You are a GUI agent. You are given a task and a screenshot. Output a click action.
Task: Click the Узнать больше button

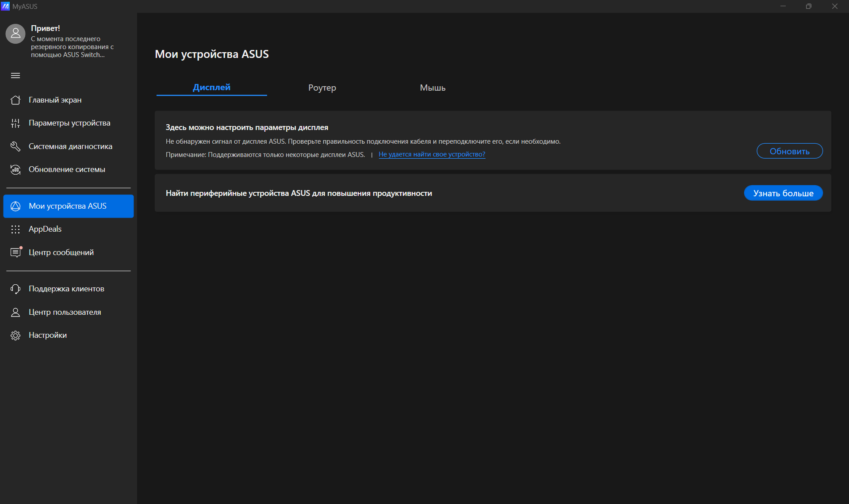coord(783,193)
